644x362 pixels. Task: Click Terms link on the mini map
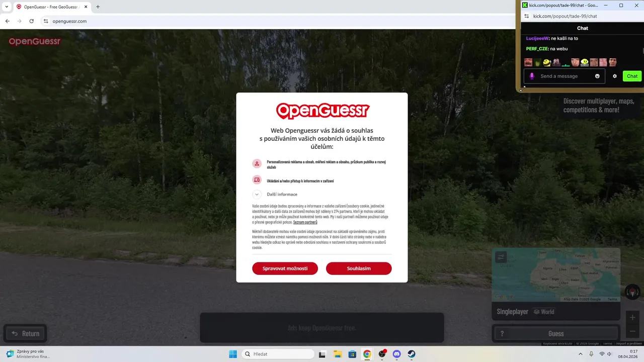tap(612, 299)
